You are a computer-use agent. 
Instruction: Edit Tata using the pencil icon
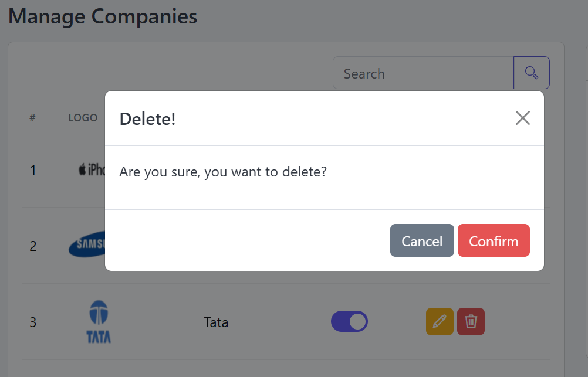point(440,321)
